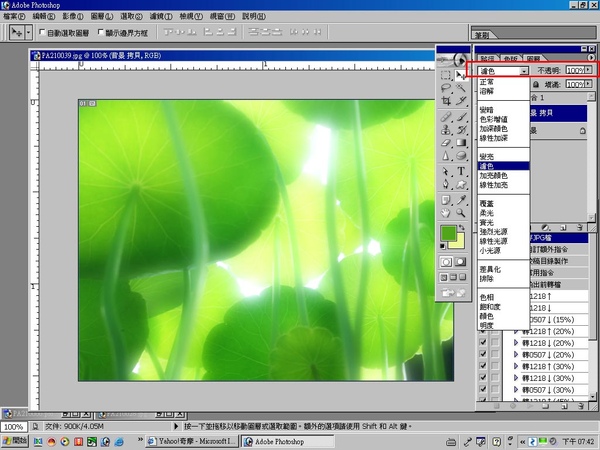Select the Slice tool
The width and height of the screenshot is (600, 450).
point(461,101)
